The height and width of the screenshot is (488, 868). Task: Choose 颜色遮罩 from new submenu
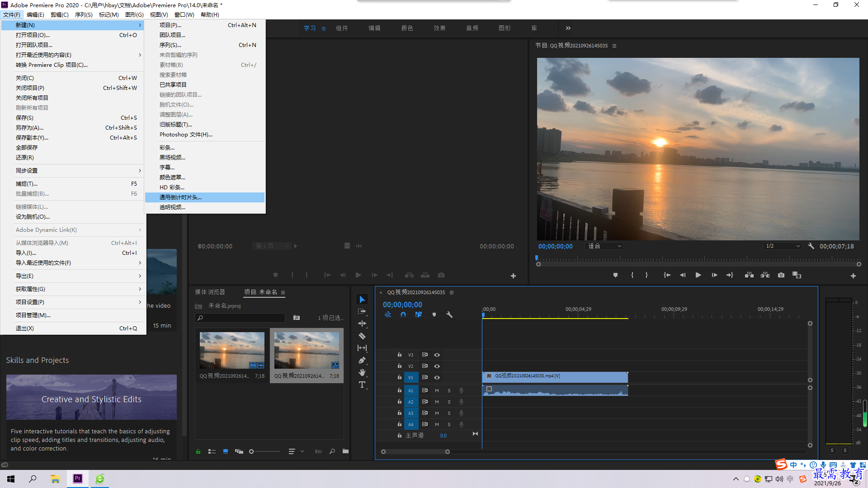pos(205,178)
